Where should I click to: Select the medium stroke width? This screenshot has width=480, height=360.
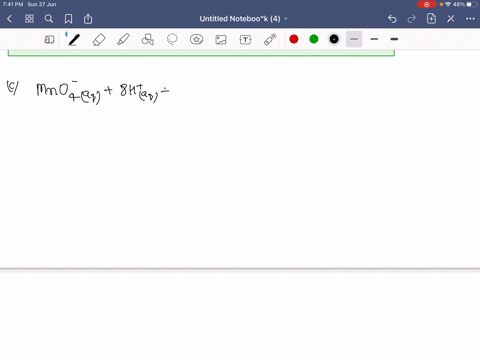click(374, 39)
